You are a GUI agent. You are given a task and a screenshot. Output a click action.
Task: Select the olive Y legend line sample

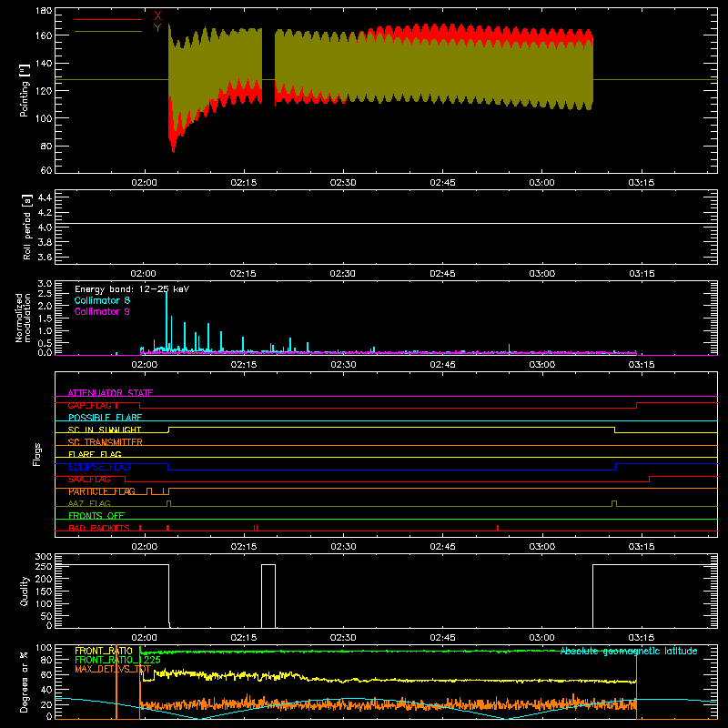pos(108,31)
